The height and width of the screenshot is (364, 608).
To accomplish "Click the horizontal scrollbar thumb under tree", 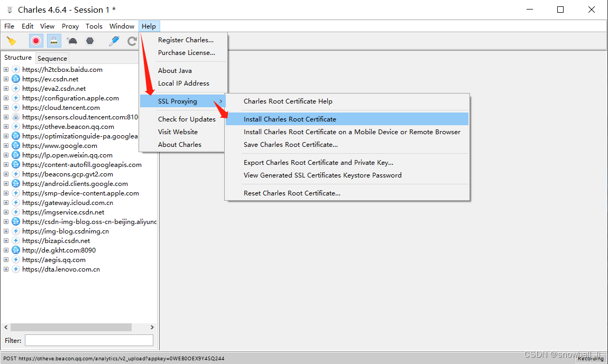I will [x=71, y=327].
